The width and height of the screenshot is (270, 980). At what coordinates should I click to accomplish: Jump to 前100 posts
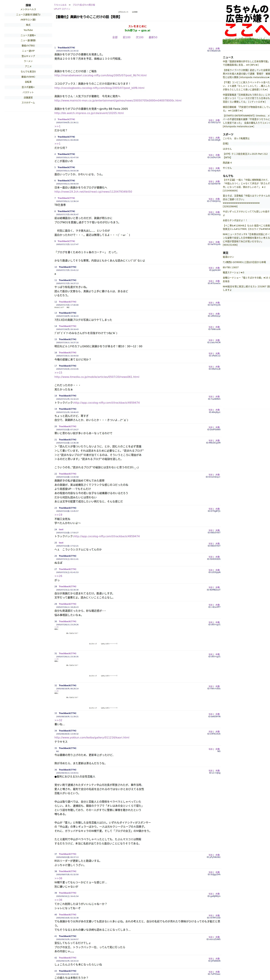click(x=127, y=37)
